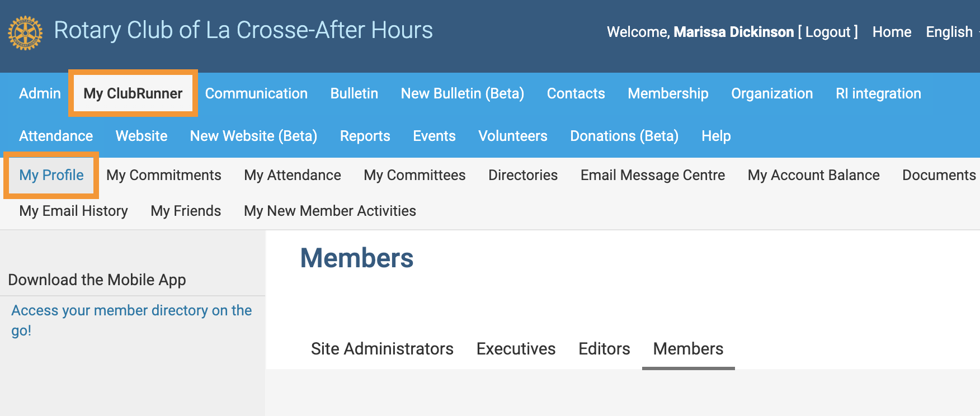Click the mobile app member directory link
Image resolution: width=980 pixels, height=416 pixels.
click(131, 310)
